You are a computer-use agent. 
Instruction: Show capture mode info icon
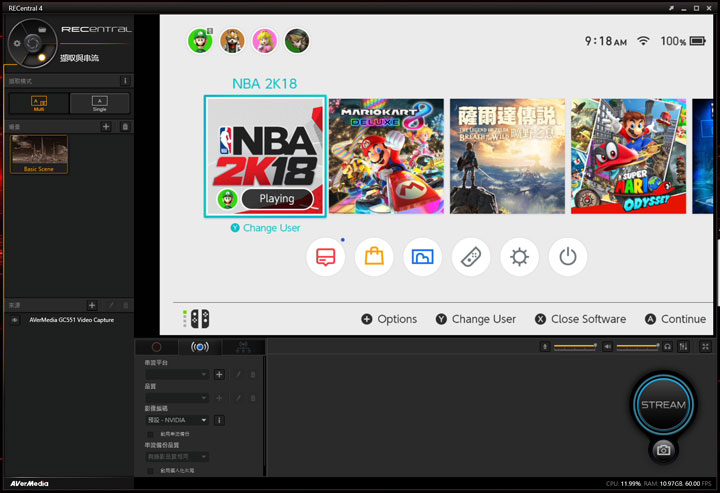[124, 81]
